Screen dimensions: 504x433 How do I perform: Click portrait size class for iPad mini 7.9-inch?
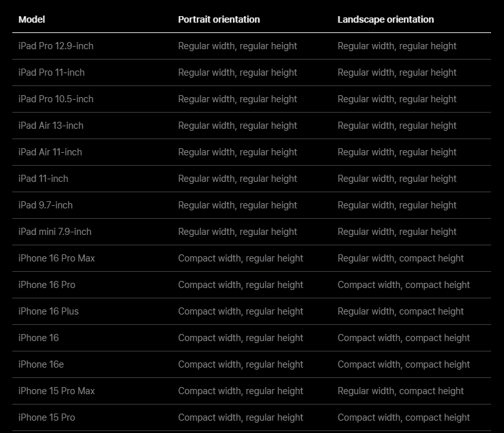[x=237, y=232]
